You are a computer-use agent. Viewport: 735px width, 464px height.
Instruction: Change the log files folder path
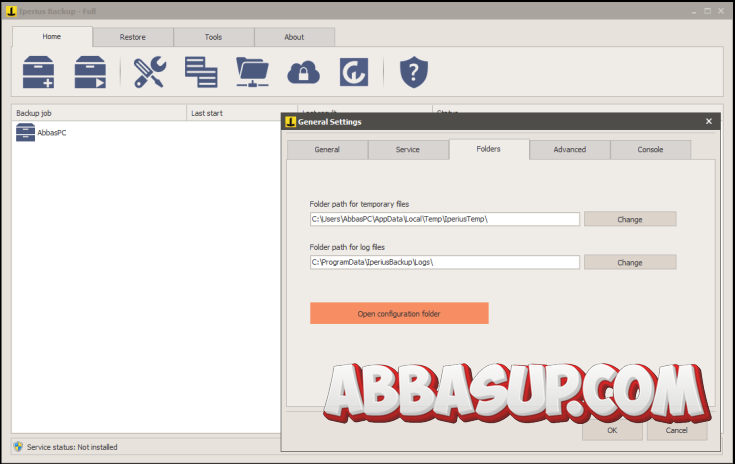[630, 262]
